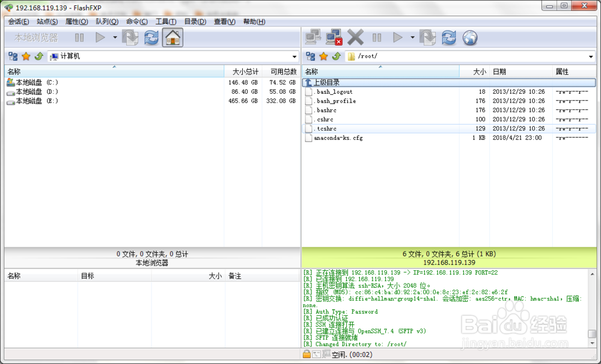Sort remote list by 日期 column
This screenshot has height=364, width=601.
coord(521,71)
